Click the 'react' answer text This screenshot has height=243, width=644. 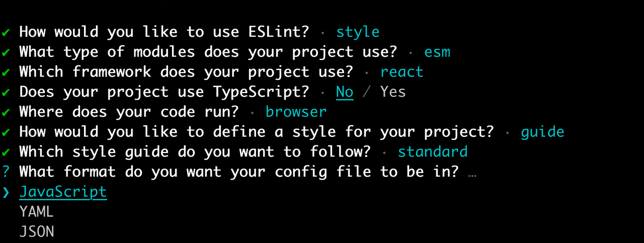pyautogui.click(x=402, y=72)
